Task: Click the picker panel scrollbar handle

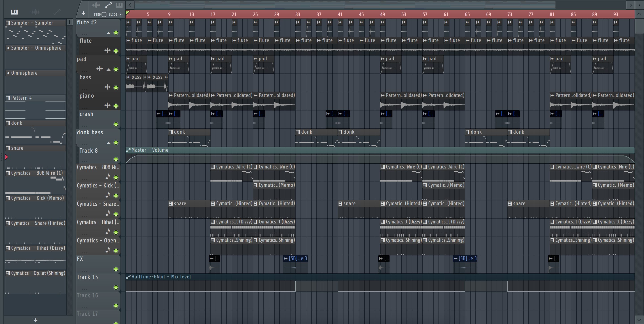Action: [x=70, y=22]
